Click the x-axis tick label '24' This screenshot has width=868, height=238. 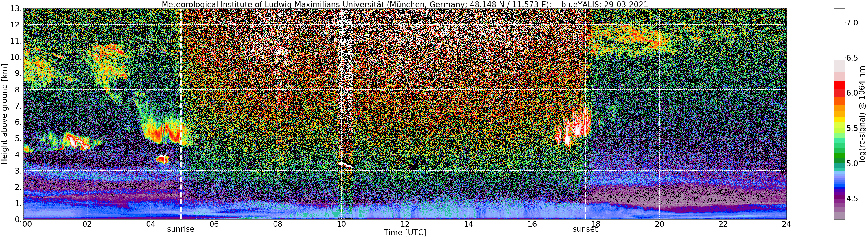[786, 224]
